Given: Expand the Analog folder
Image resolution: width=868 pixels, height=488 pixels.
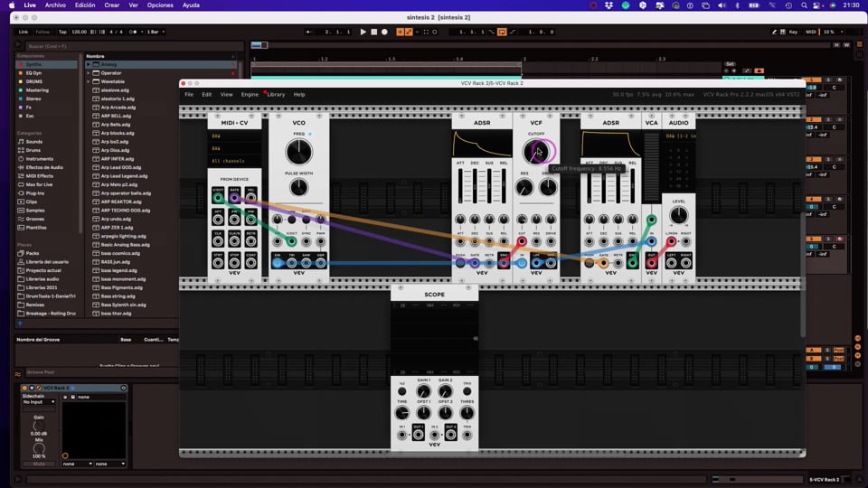Looking at the screenshot, I should coord(88,65).
